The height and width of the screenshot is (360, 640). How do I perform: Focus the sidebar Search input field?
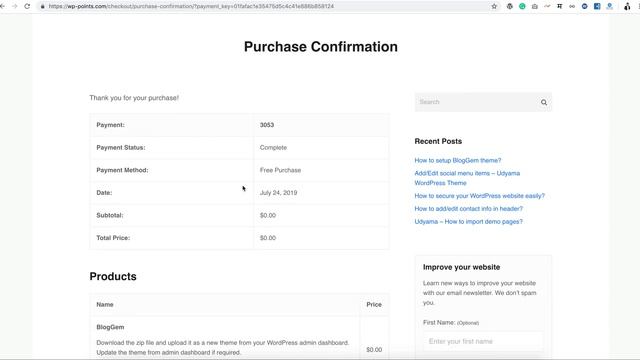(x=476, y=102)
